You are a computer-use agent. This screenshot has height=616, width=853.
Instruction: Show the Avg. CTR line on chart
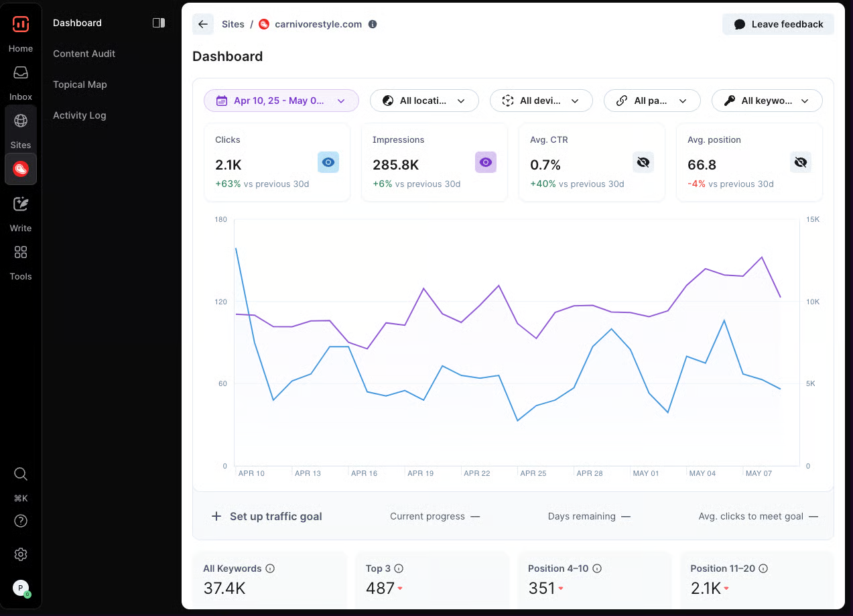643,162
